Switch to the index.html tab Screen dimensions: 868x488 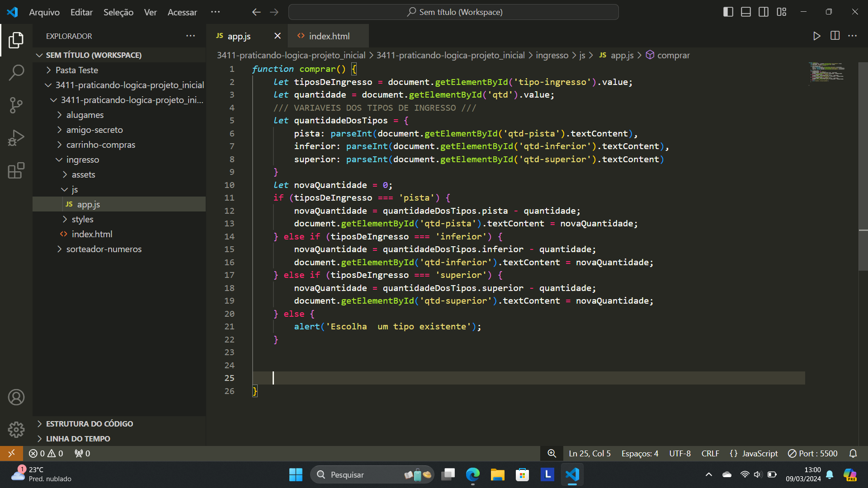click(329, 36)
